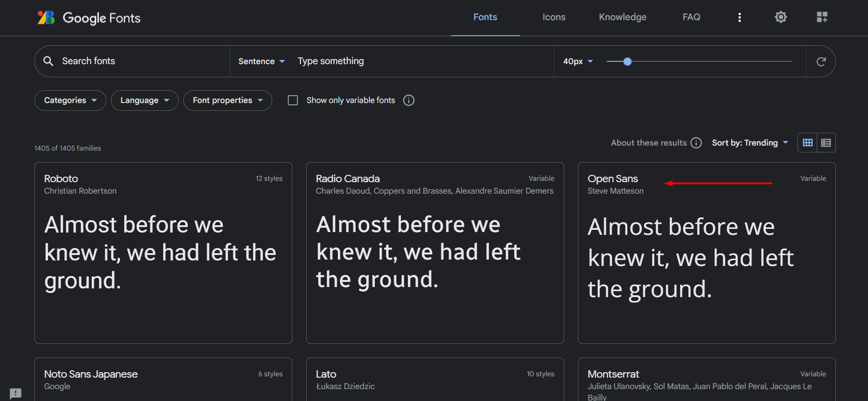Click the 1405 of 1405 families count

(67, 148)
